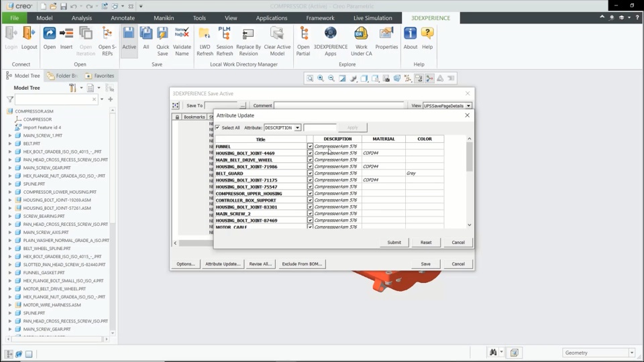Uncheck the HOUSING_BOLT_JOINT-87469 row checkbox
Screen dimensions: 644x362
click(310, 221)
